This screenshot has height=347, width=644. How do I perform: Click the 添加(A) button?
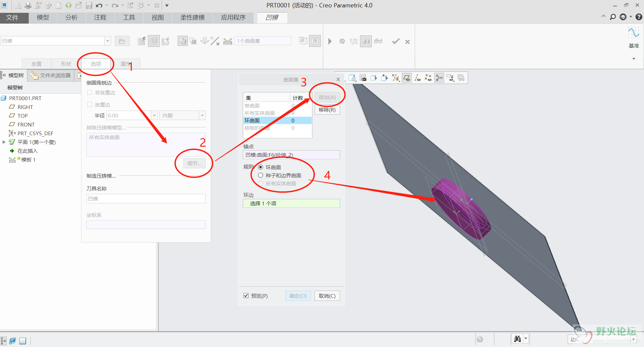327,97
